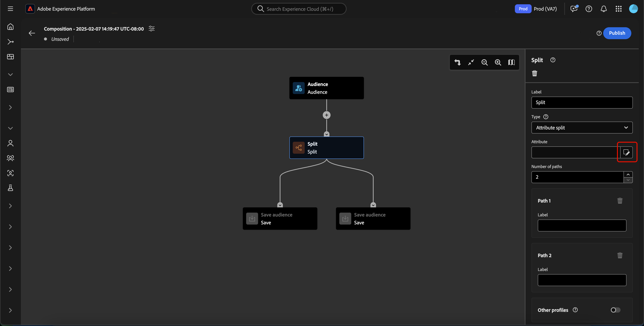Decrease the number of paths stepper
The height and width of the screenshot is (326, 644).
(x=628, y=180)
